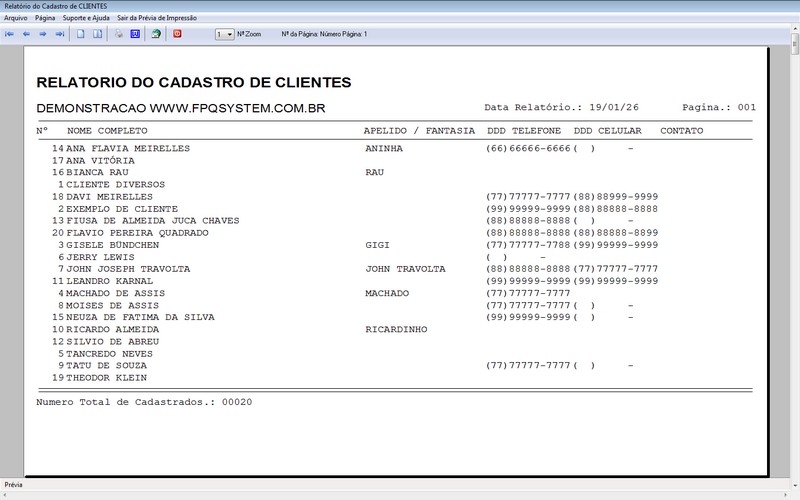The width and height of the screenshot is (800, 500).
Task: Click the nickname GIGI
Action: click(378, 245)
